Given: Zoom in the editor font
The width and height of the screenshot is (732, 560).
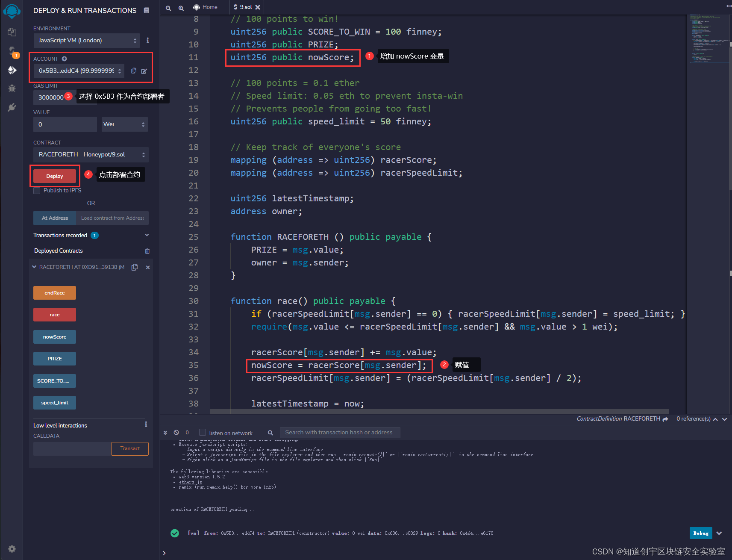Looking at the screenshot, I should click(181, 8).
